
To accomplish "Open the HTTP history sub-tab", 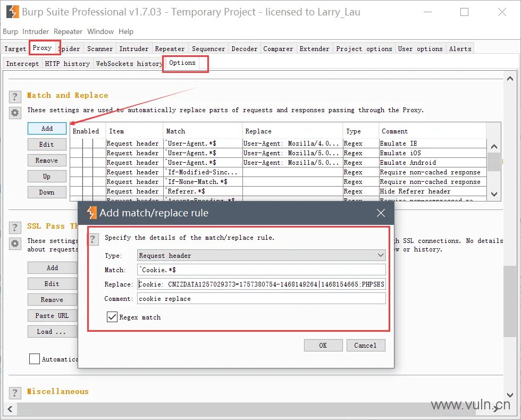I will coord(68,63).
